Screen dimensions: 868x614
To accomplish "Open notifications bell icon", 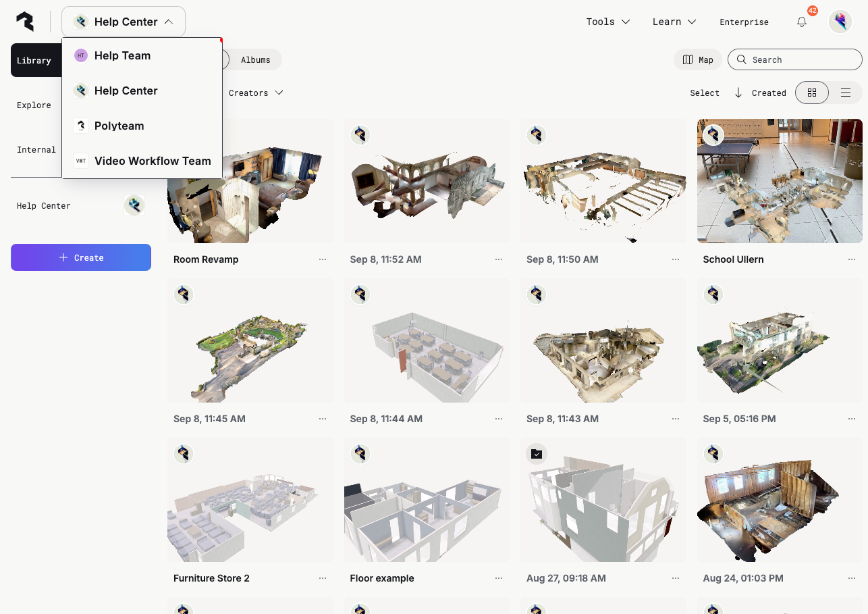I will click(802, 22).
